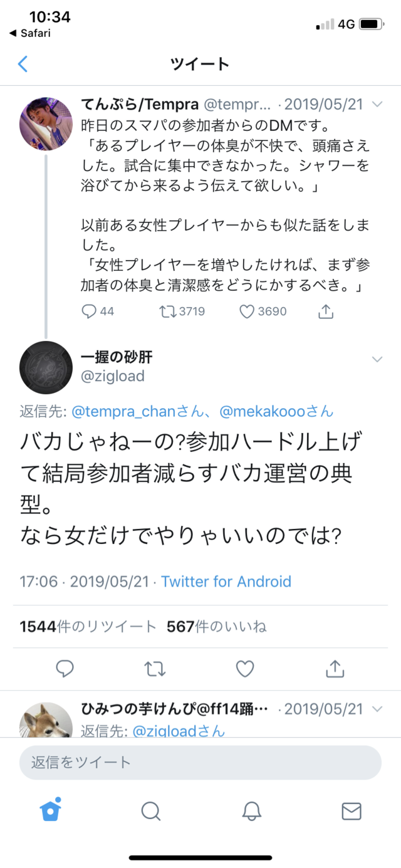The height and width of the screenshot is (868, 401).
Task: Share the main tweet by @zigload
Action: (x=335, y=669)
